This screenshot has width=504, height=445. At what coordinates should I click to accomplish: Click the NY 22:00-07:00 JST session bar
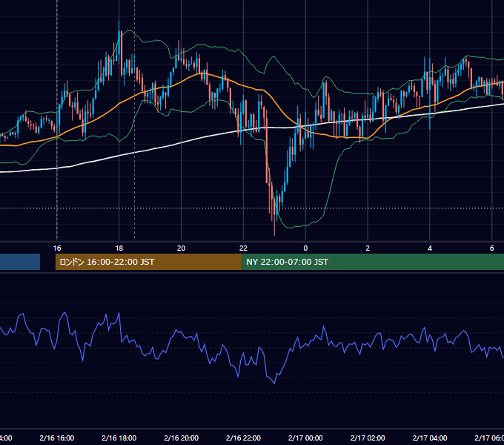point(373,262)
